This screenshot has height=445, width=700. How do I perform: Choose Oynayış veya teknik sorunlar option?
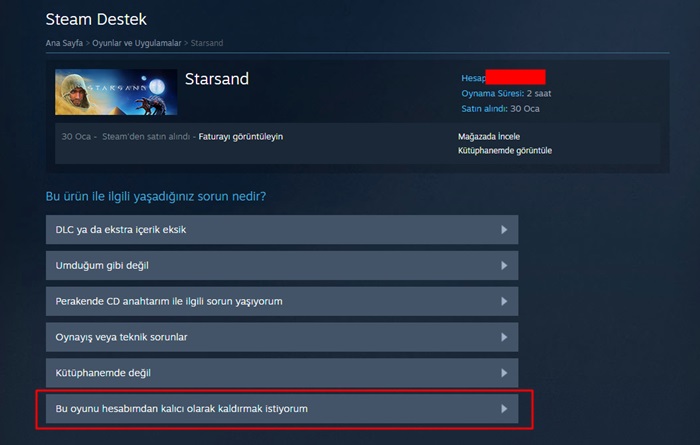tap(282, 337)
